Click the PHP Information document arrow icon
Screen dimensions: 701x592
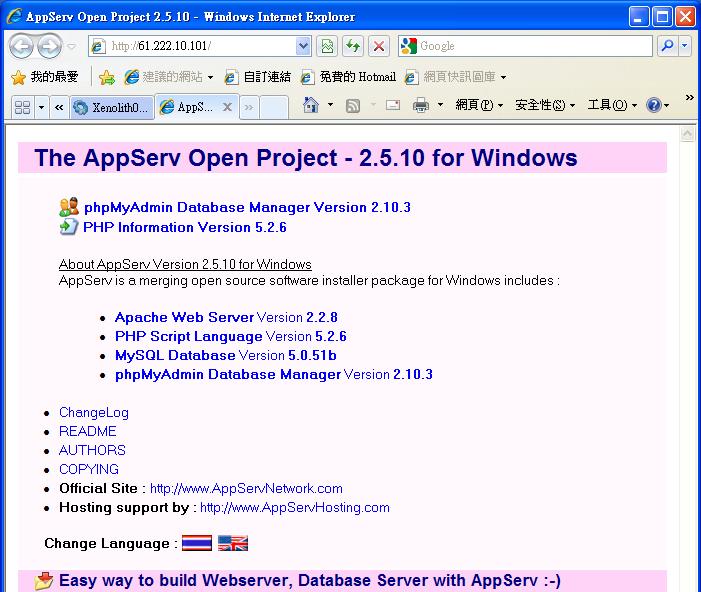[x=69, y=226]
